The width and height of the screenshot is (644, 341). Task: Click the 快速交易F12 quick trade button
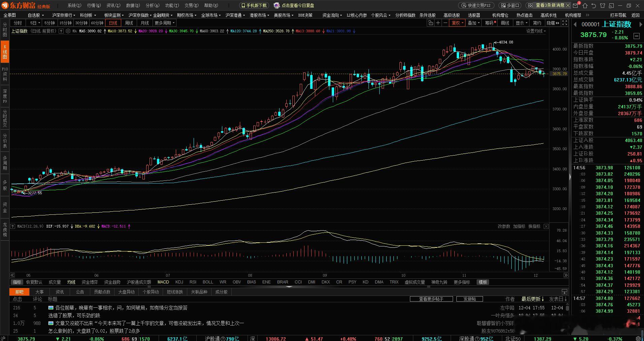476,5
